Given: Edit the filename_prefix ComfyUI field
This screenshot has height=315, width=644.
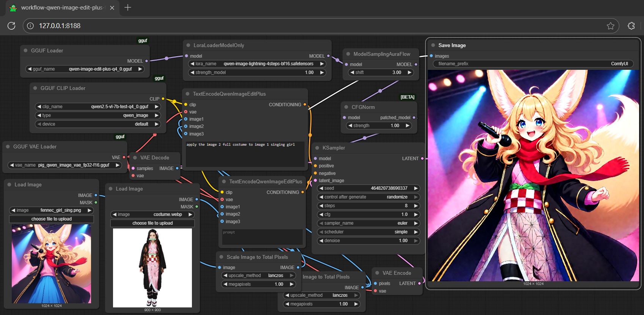Looking at the screenshot, I should coord(533,64).
